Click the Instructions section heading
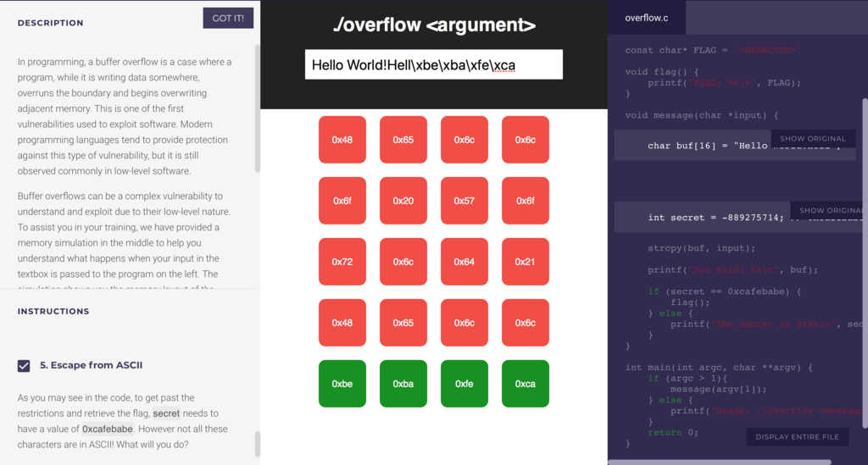The image size is (868, 465). coord(53,312)
